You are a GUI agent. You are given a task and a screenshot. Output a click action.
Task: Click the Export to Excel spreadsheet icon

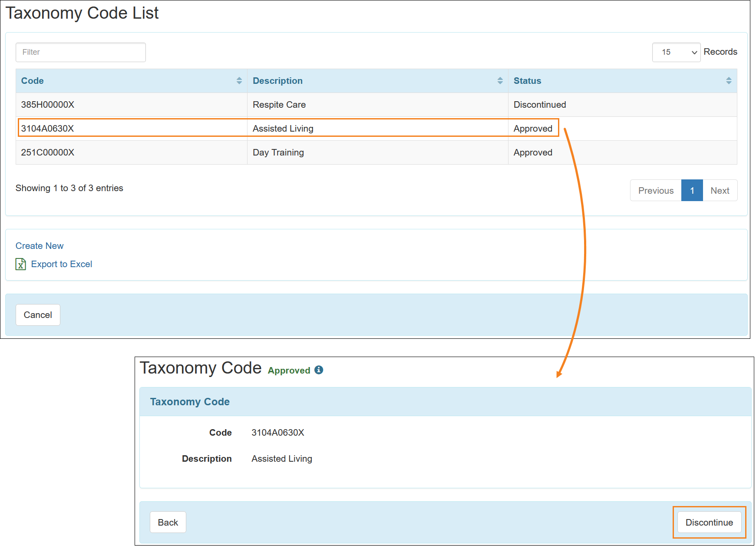20,264
